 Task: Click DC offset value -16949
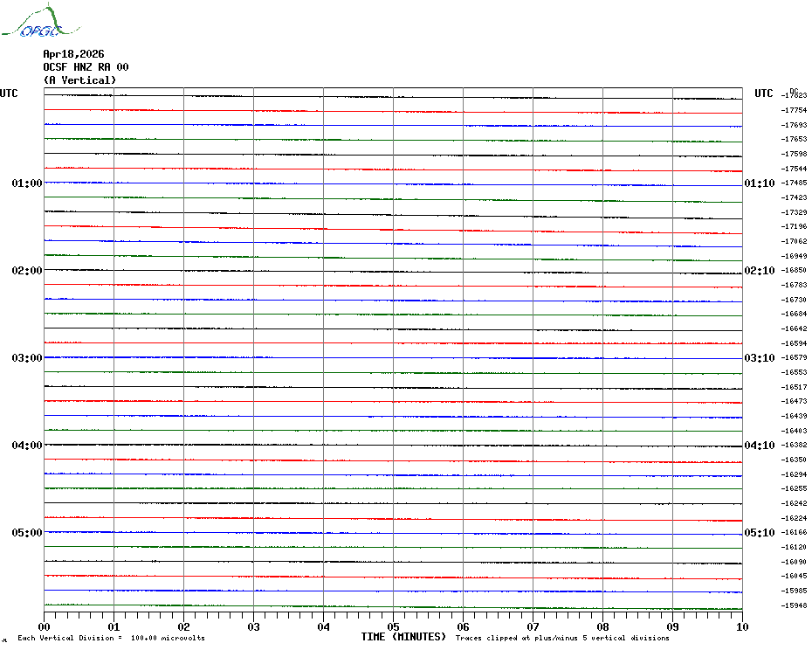pos(794,256)
